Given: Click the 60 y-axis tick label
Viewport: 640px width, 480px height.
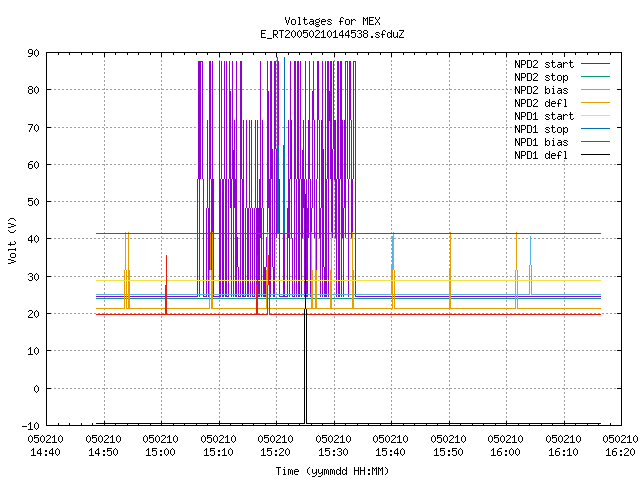Looking at the screenshot, I should pos(33,165).
